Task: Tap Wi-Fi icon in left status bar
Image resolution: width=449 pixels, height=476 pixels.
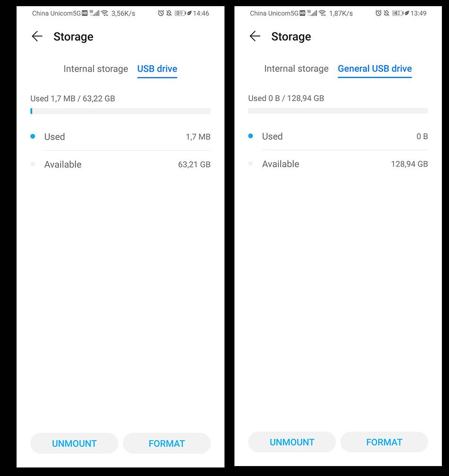Action: pyautogui.click(x=104, y=13)
